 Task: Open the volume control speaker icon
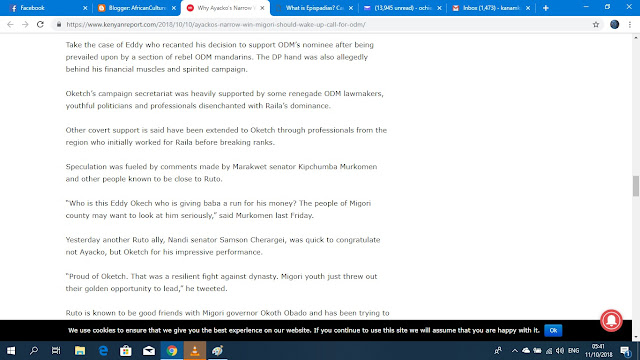560,351
